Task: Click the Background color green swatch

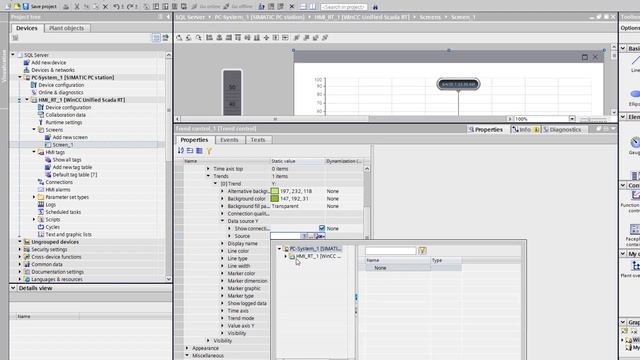Action: pos(275,199)
